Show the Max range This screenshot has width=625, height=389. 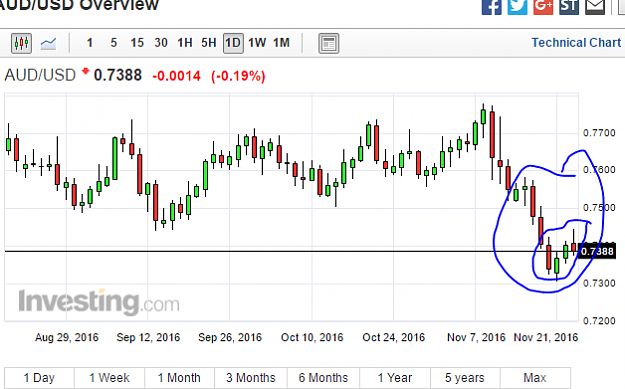pos(535,377)
